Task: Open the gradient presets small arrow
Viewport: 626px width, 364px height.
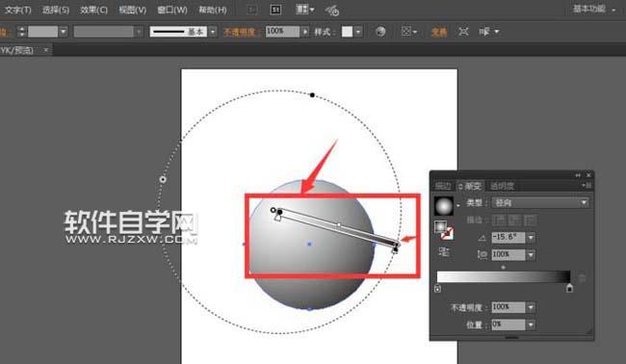Action: (x=457, y=205)
